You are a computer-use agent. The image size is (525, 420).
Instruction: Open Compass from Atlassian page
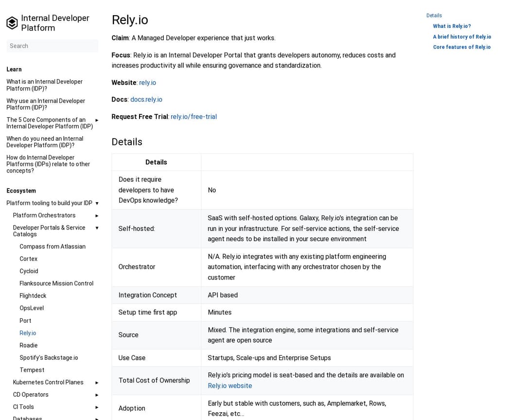[52, 246]
